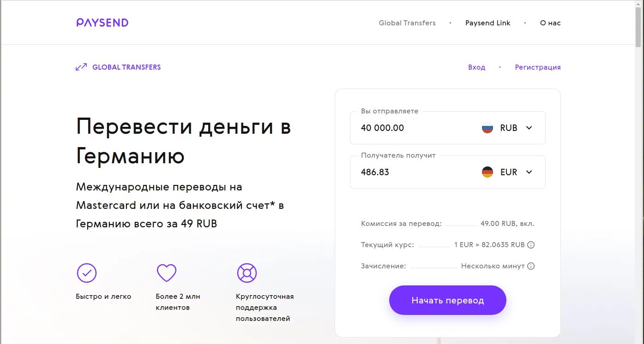Click the German flag icon

tap(488, 172)
